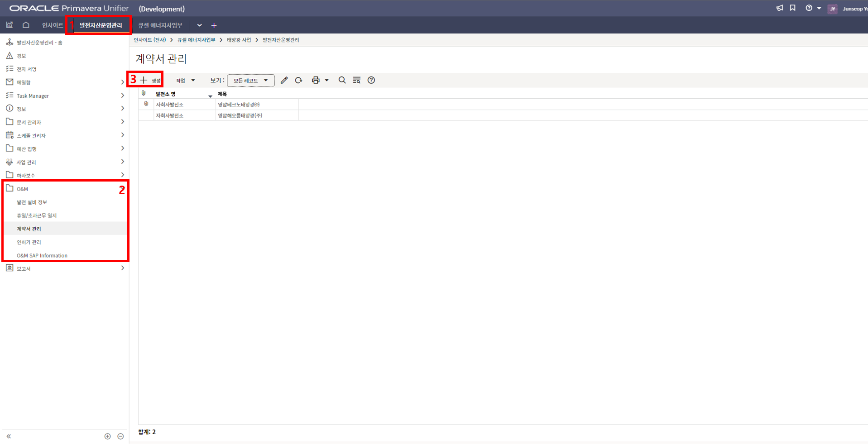
Task: Go to the home icon tab
Action: (x=26, y=25)
